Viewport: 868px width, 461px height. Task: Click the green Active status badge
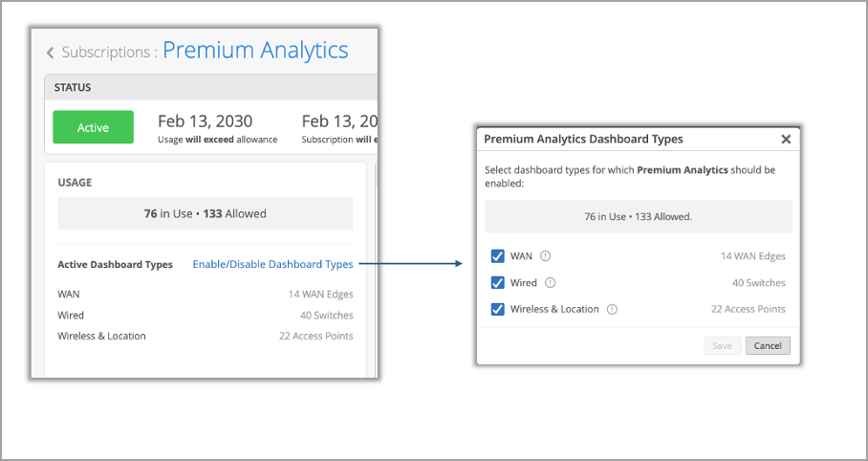click(93, 128)
